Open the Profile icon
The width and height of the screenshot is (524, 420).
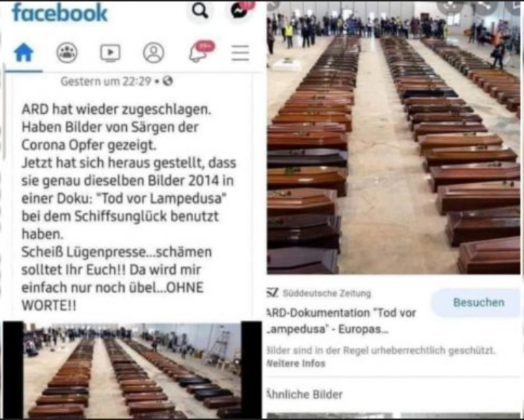pyautogui.click(x=154, y=53)
